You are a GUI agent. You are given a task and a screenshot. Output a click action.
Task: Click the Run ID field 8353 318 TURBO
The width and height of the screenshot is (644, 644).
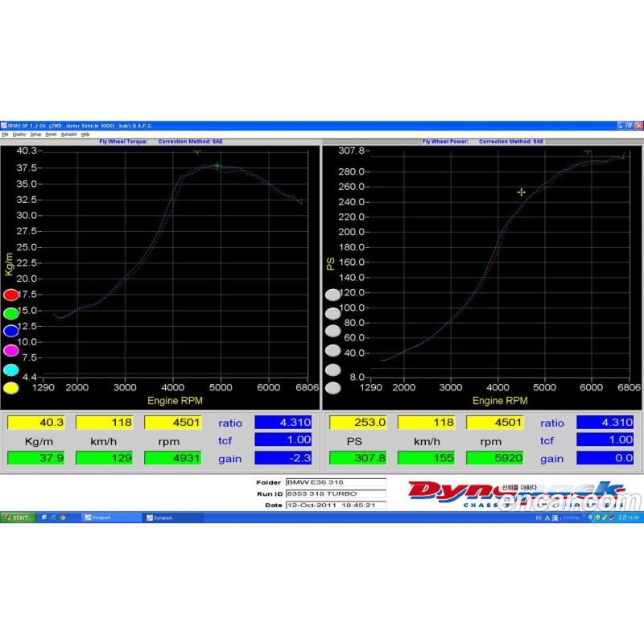tap(336, 493)
